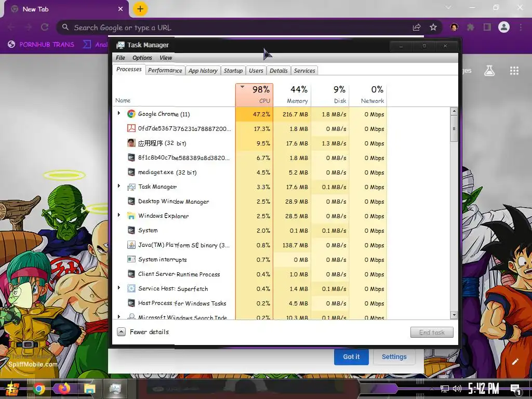
Task: Click the Host Process for Windows Tasks icon
Action: 131,303
